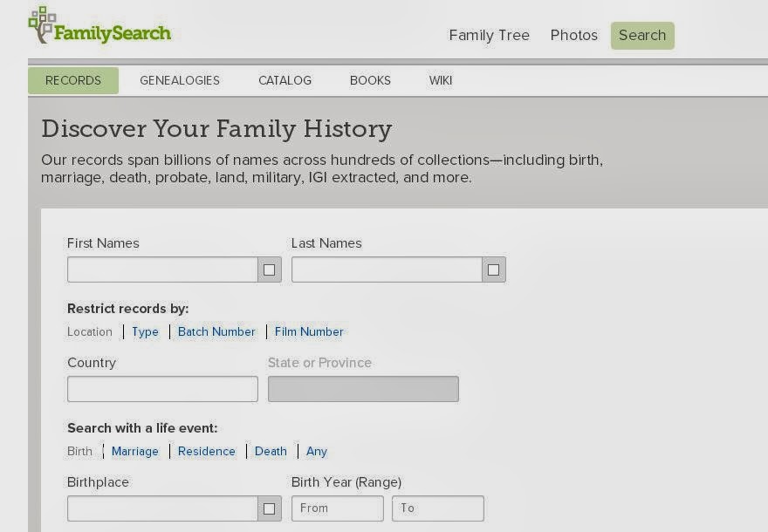
Task: Switch to the Genealogies tab
Action: coord(180,80)
